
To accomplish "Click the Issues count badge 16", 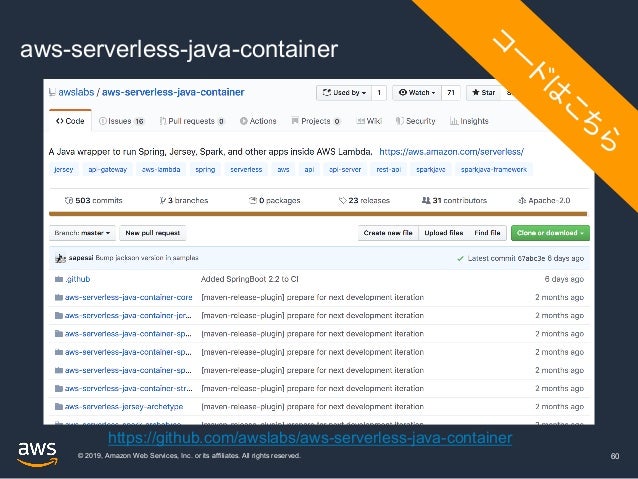I will click(x=139, y=121).
